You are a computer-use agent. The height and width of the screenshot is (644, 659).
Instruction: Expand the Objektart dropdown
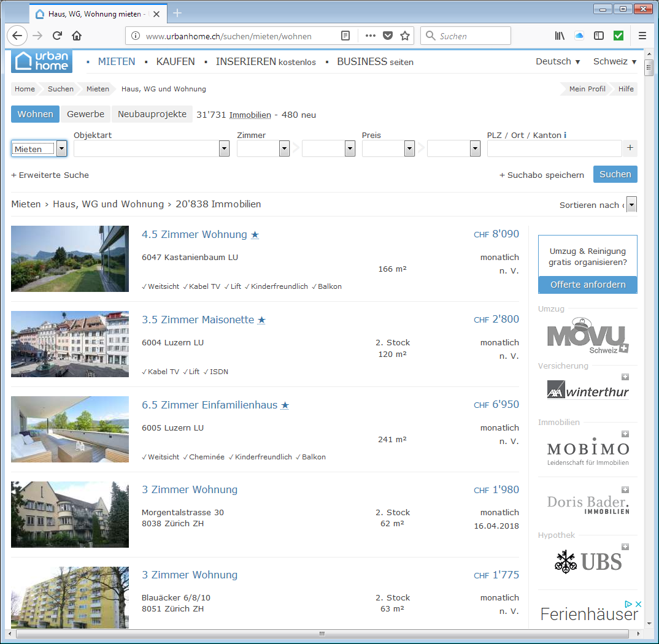(x=224, y=148)
